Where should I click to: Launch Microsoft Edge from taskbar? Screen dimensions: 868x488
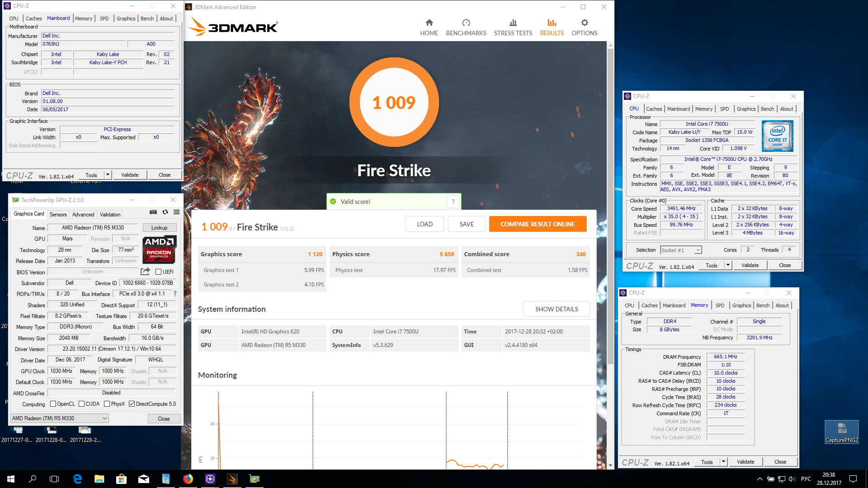tap(77, 479)
